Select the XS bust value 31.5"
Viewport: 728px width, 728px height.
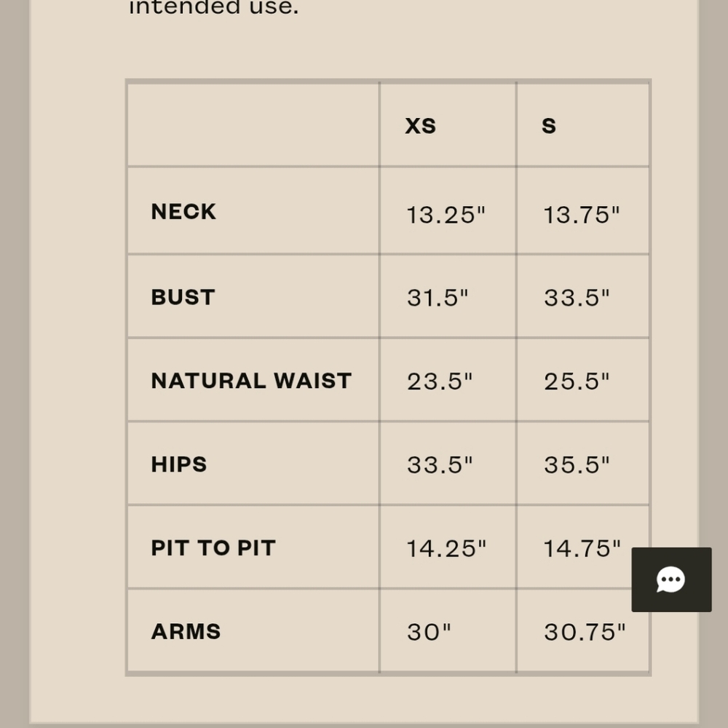[438, 298]
